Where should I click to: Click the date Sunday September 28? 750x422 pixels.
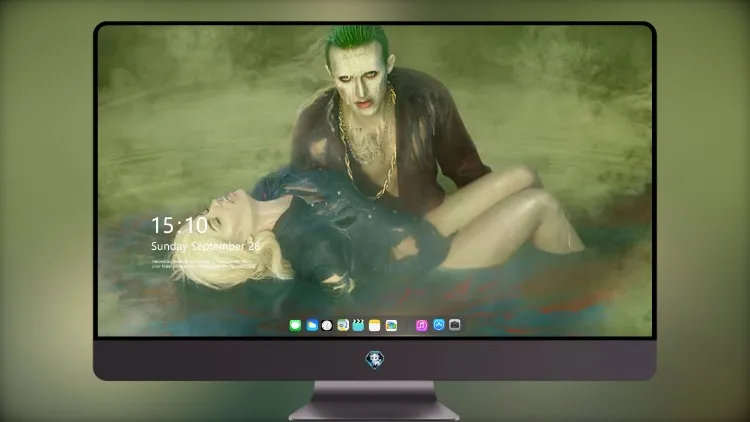(x=206, y=246)
